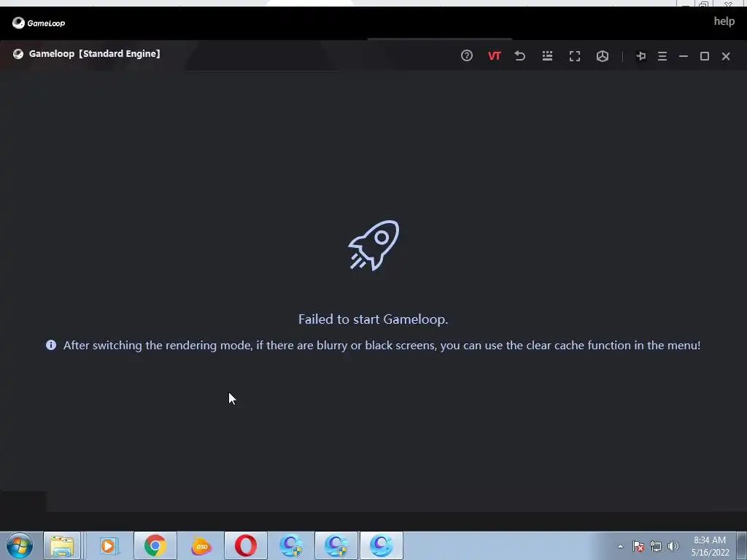Select first Gameloop shield icon in taskbar

pyautogui.click(x=291, y=545)
